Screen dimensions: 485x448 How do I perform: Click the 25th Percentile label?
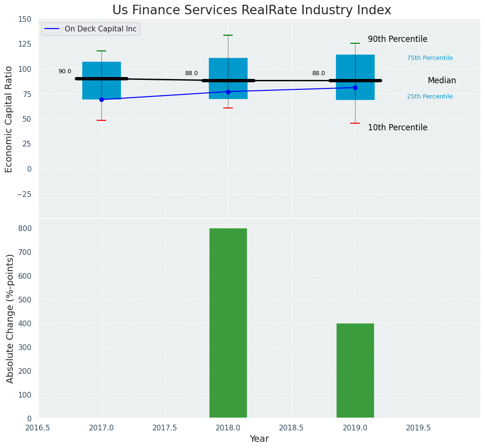point(429,97)
